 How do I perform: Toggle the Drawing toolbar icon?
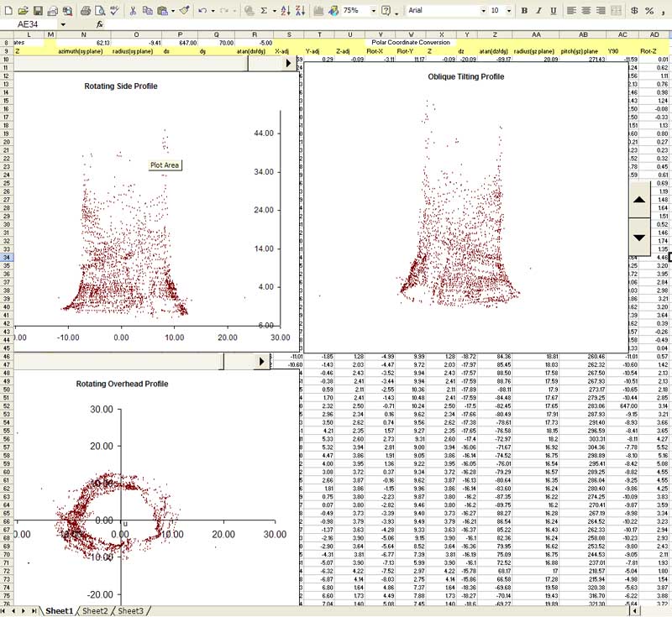[333, 11]
